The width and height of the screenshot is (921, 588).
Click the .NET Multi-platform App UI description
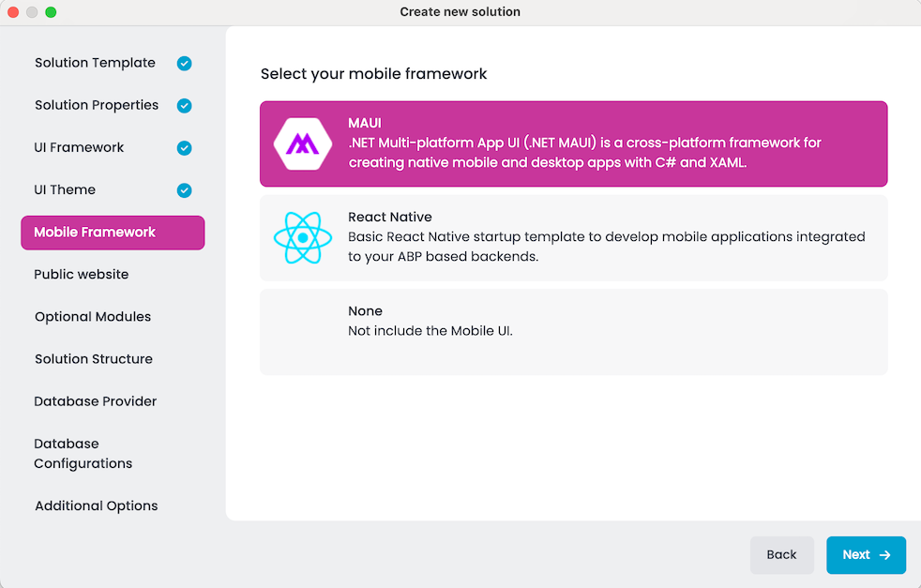pos(584,153)
